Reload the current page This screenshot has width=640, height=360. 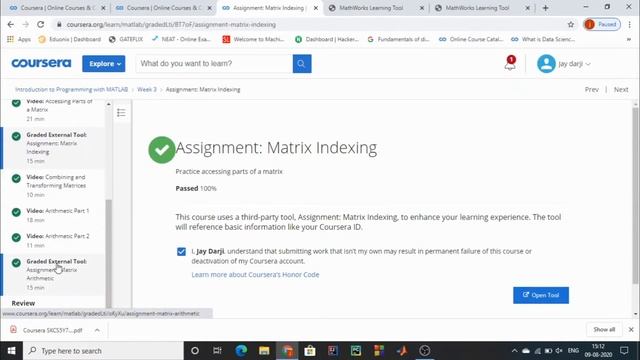40,24
